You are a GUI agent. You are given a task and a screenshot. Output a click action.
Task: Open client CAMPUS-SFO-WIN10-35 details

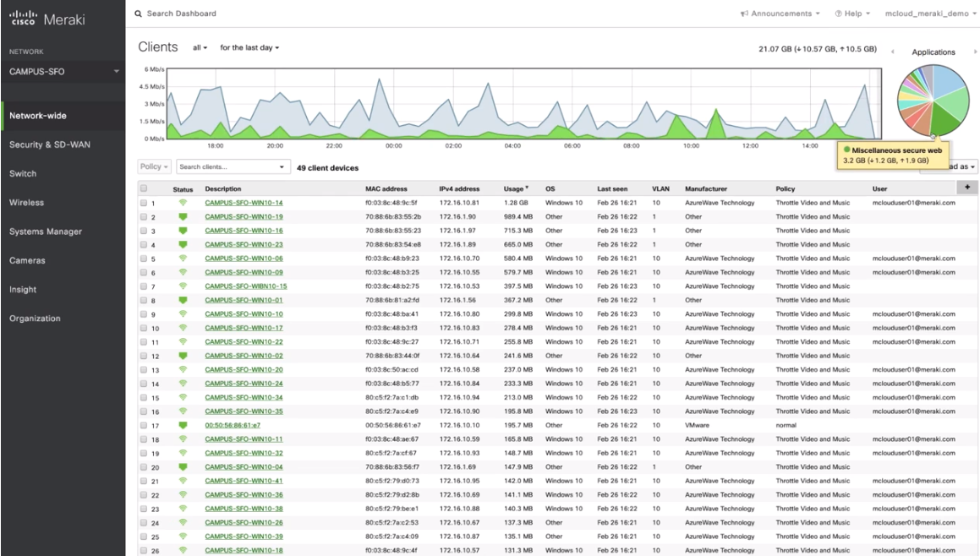[244, 412]
